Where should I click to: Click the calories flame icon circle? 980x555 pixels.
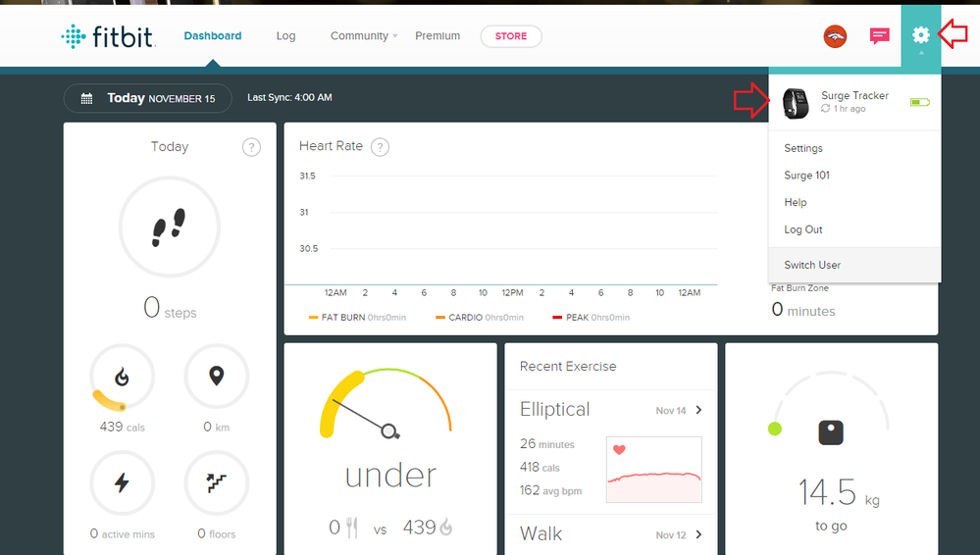pos(122,377)
